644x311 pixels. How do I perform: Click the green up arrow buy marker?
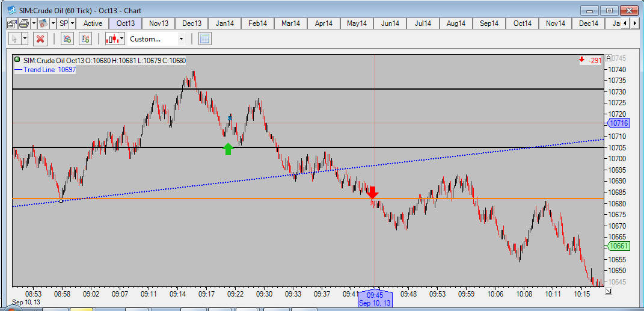point(228,149)
